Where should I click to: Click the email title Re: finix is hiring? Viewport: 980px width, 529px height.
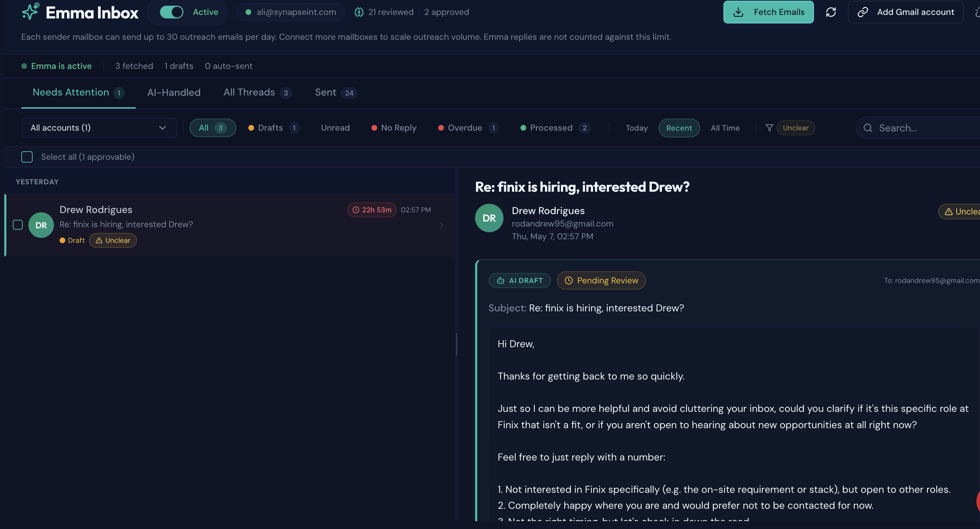point(582,187)
